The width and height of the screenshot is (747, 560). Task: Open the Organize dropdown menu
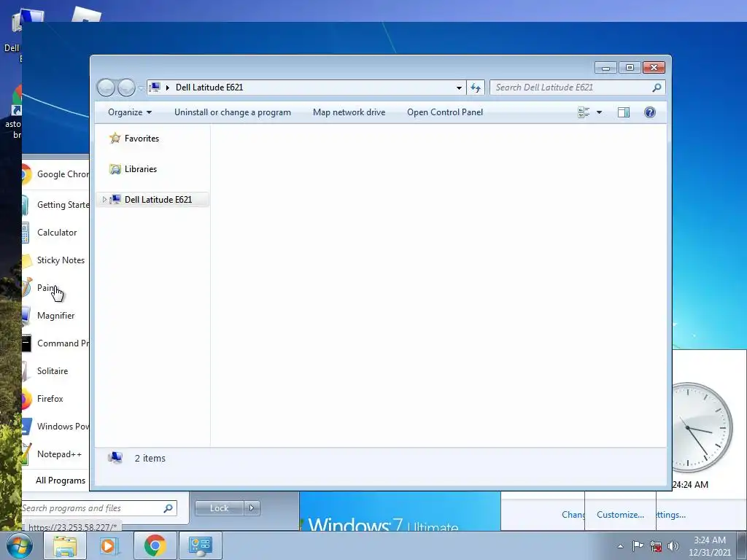[x=130, y=112]
